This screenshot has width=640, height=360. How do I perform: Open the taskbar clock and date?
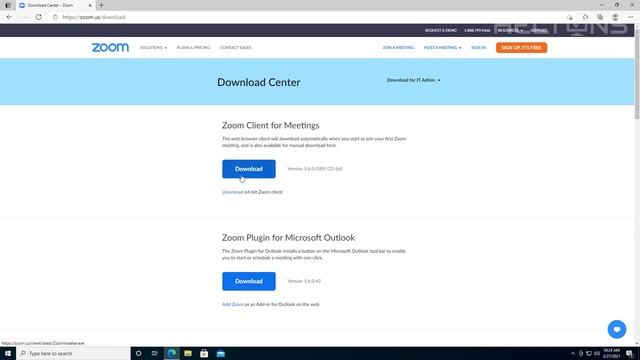[x=611, y=353]
